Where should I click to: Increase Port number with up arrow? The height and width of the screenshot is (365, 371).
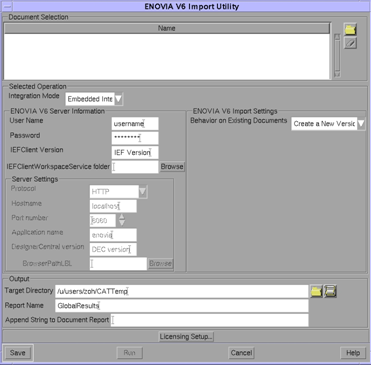pyautogui.click(x=122, y=217)
